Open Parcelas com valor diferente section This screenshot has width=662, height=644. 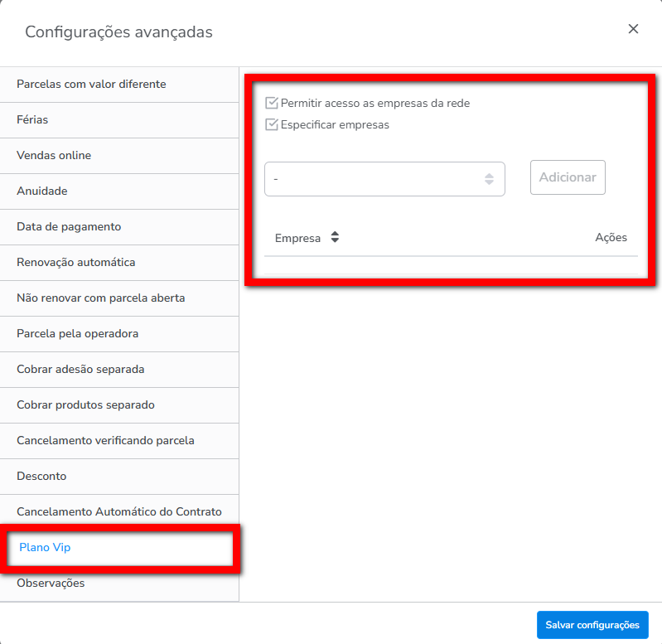pos(91,85)
